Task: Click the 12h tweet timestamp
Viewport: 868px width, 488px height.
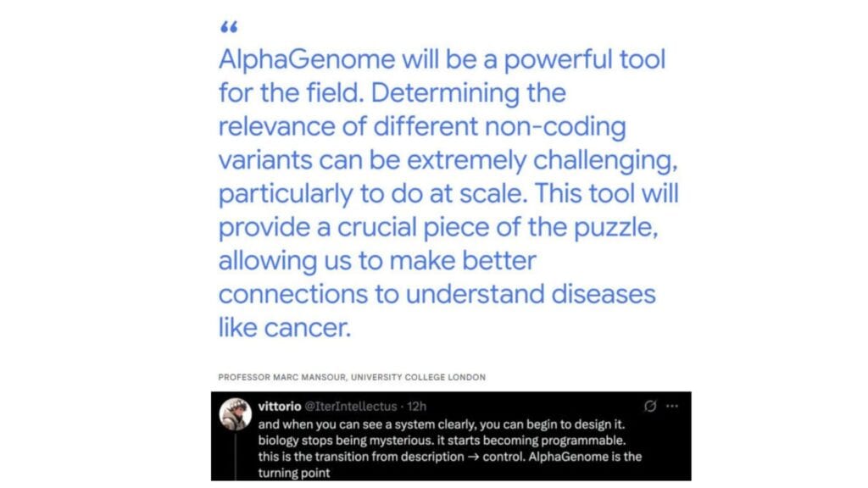Action: pos(417,406)
